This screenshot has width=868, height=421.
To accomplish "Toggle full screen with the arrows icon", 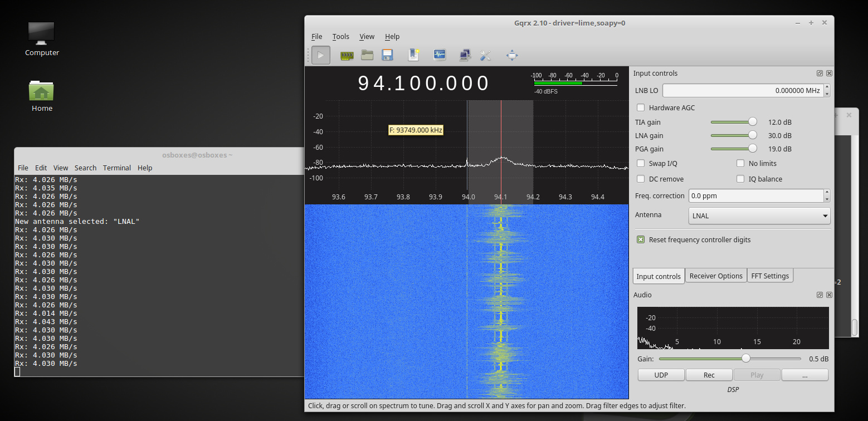I will click(512, 55).
